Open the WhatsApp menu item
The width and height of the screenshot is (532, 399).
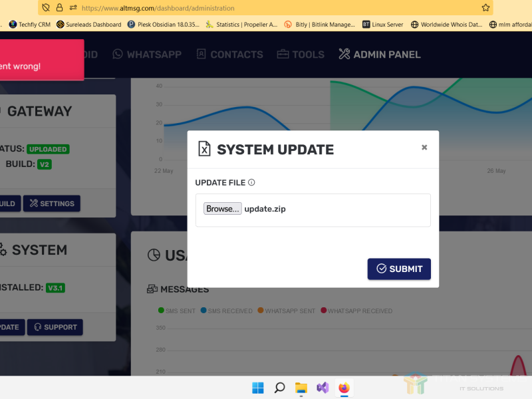pos(147,55)
